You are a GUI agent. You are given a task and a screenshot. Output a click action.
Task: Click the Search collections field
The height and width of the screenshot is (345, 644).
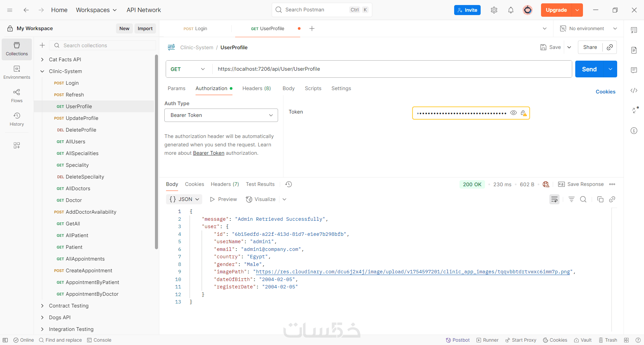[103, 45]
